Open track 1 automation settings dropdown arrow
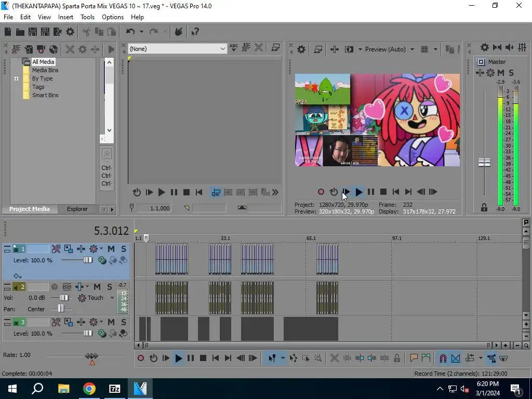Screen dimensions: 532x399 101,249
